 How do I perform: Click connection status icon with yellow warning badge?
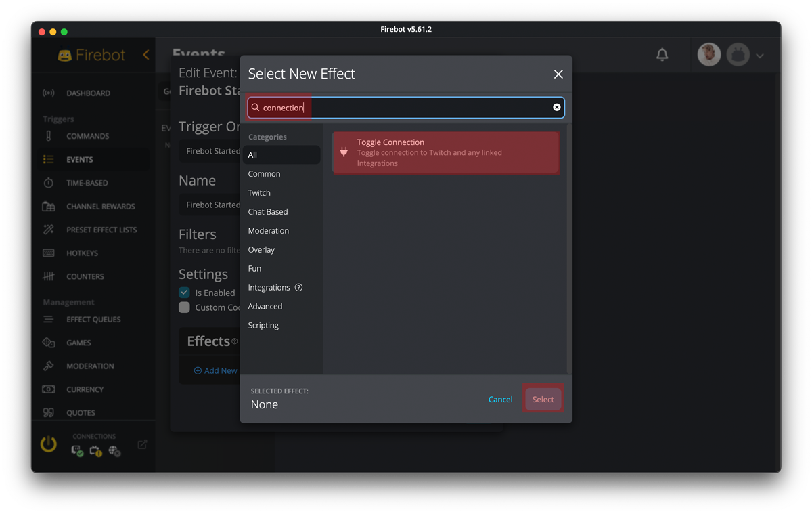[95, 451]
